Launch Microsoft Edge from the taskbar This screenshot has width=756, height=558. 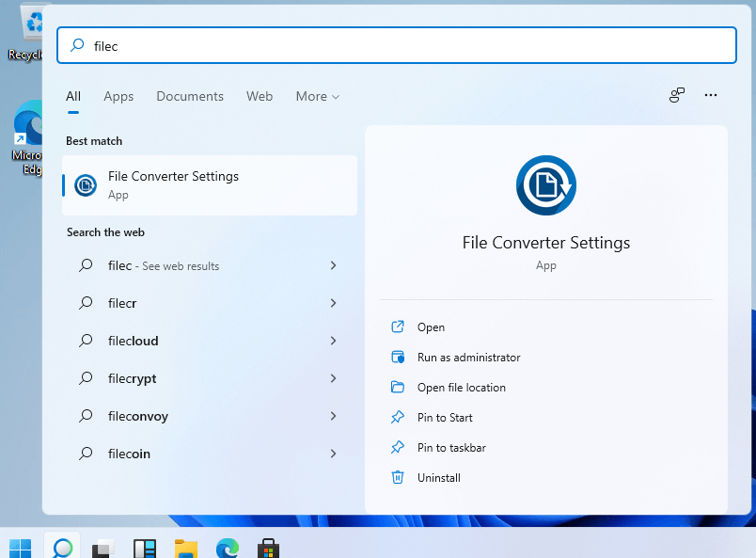click(x=228, y=549)
